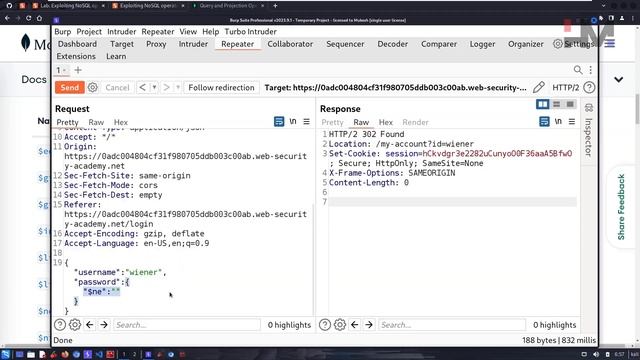Click the Cancel request button

[117, 88]
